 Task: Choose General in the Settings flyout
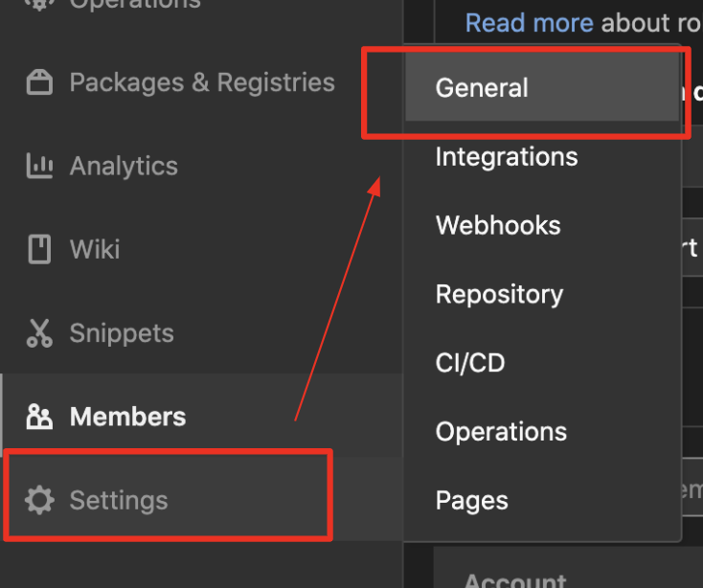tap(542, 87)
